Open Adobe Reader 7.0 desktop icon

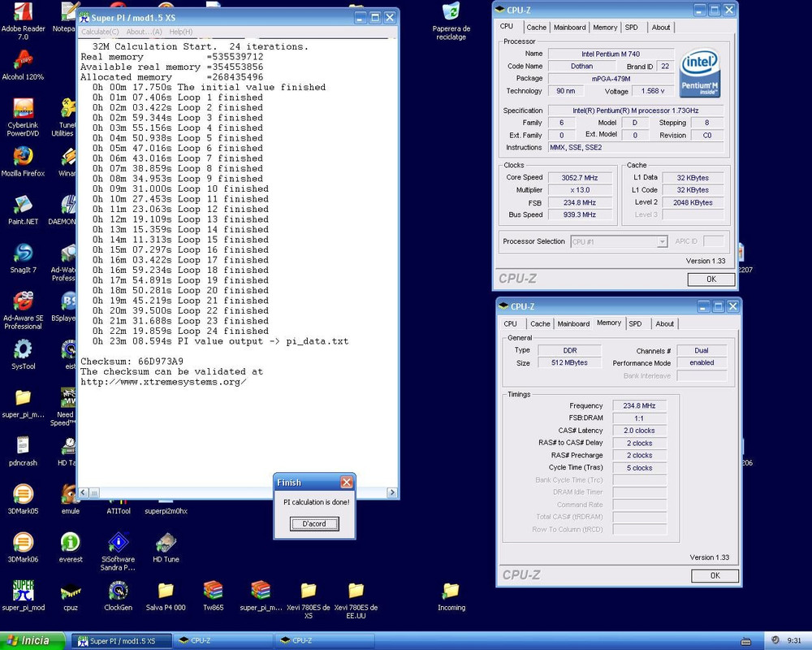[23, 21]
